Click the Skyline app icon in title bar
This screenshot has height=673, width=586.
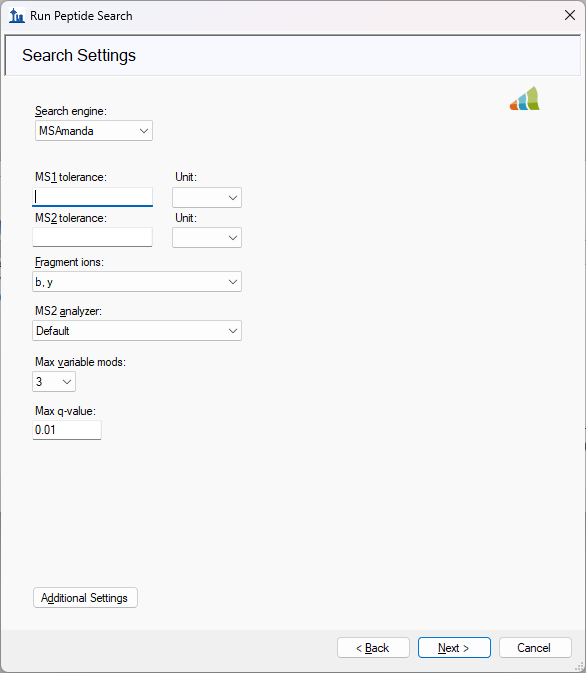[16, 16]
